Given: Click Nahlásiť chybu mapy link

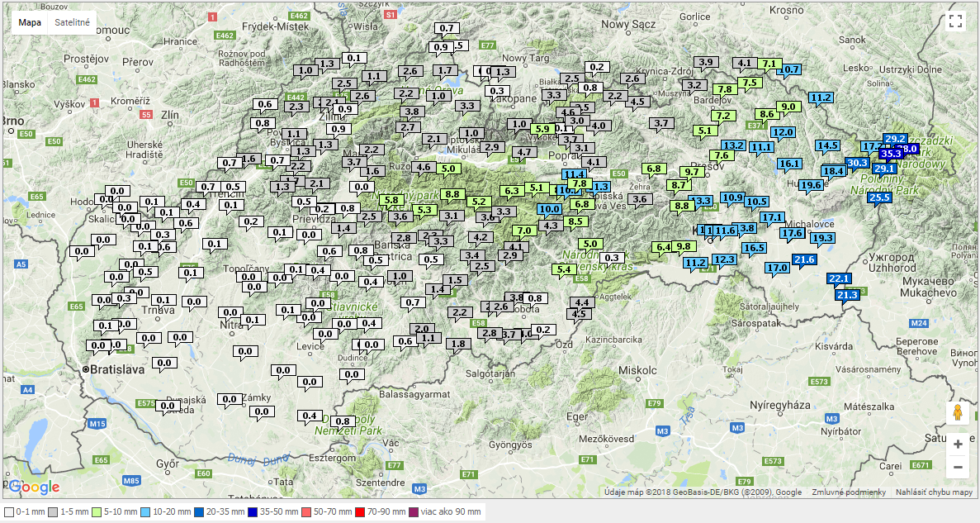Looking at the screenshot, I should coord(934,492).
